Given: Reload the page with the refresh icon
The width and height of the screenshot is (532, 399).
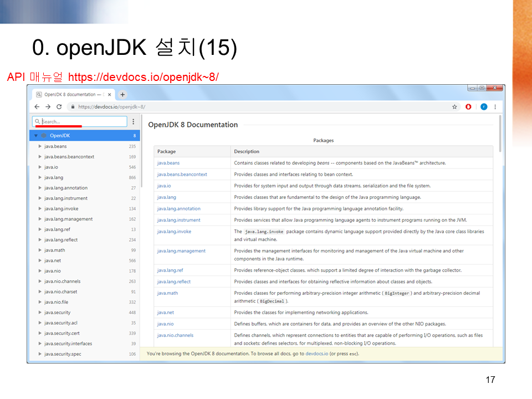Looking at the screenshot, I should (x=59, y=107).
